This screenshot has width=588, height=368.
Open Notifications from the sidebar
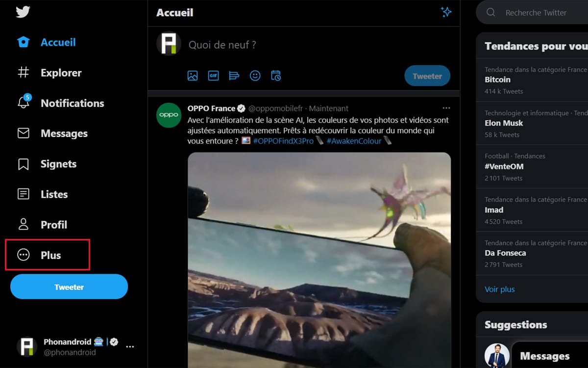coord(73,103)
